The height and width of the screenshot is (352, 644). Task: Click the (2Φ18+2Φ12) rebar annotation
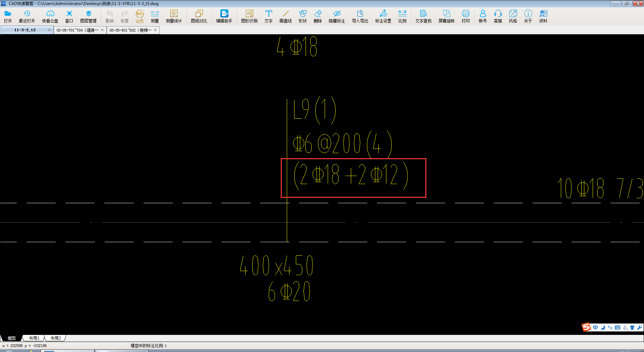[x=351, y=176]
